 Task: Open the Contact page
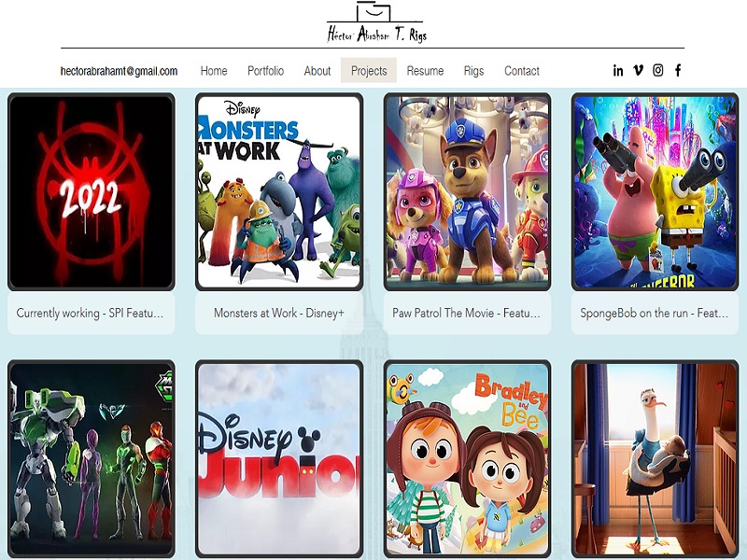[x=522, y=71]
